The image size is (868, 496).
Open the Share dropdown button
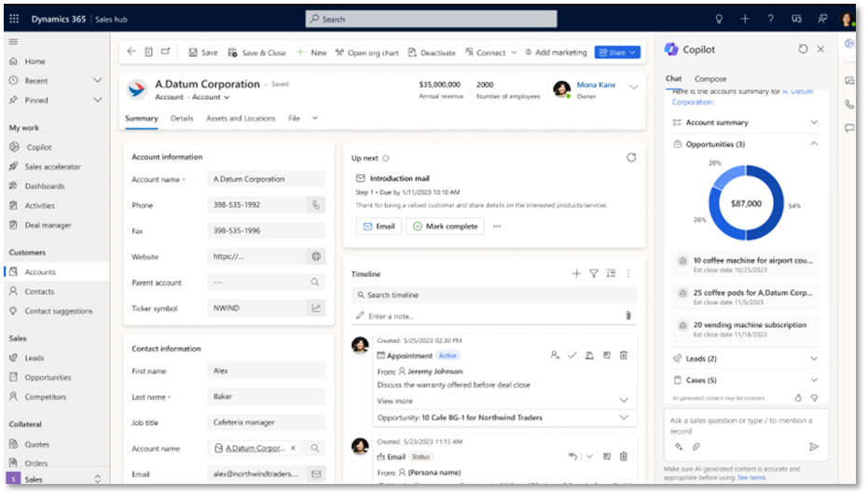pos(617,53)
